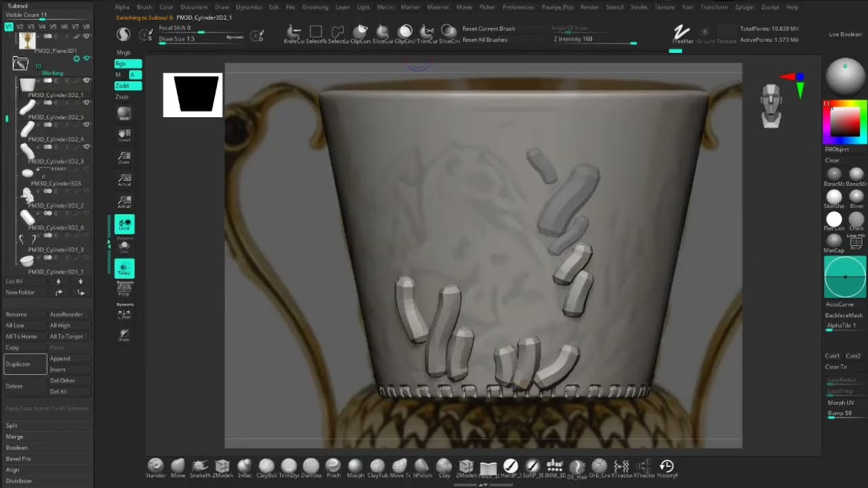Pick the SnakeHook brush

(x=199, y=468)
